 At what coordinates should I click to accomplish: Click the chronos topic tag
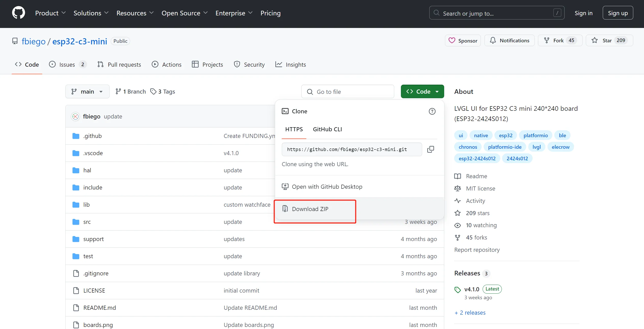(x=468, y=147)
